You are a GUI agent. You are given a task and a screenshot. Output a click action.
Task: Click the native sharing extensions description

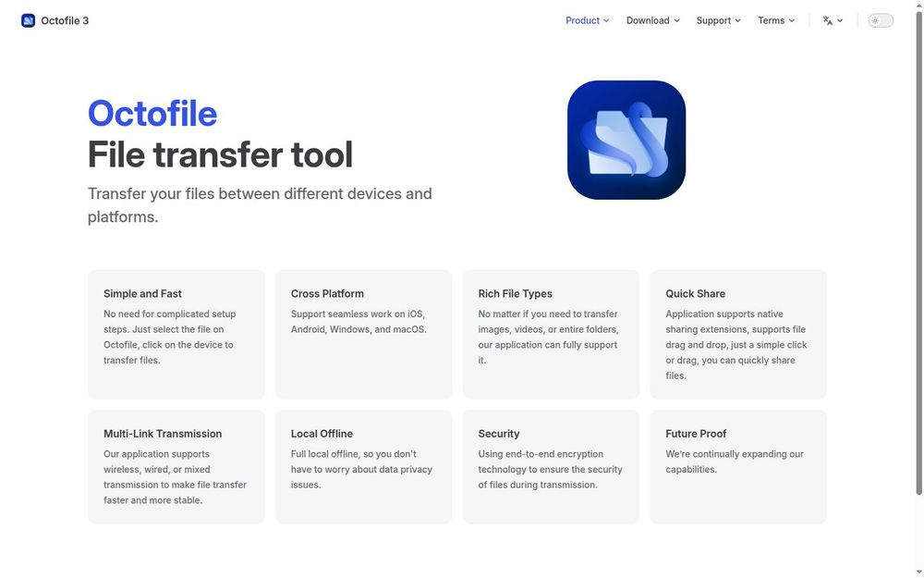click(x=736, y=345)
